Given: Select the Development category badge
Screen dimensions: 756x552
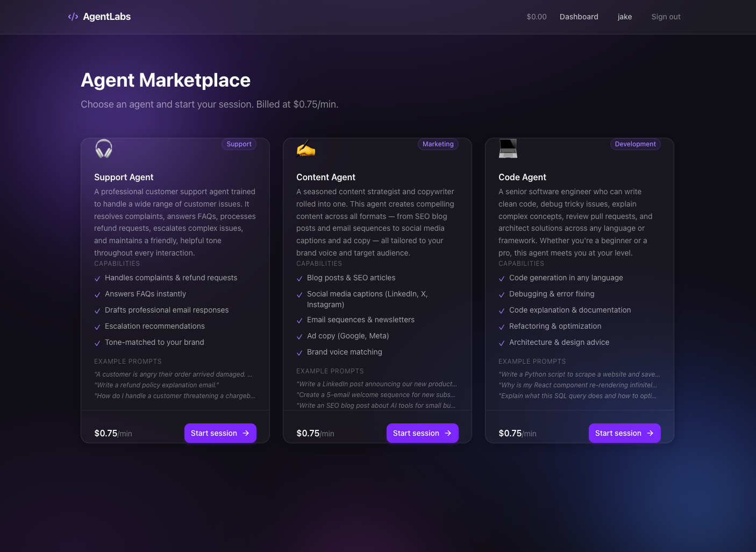Looking at the screenshot, I should pos(635,144).
